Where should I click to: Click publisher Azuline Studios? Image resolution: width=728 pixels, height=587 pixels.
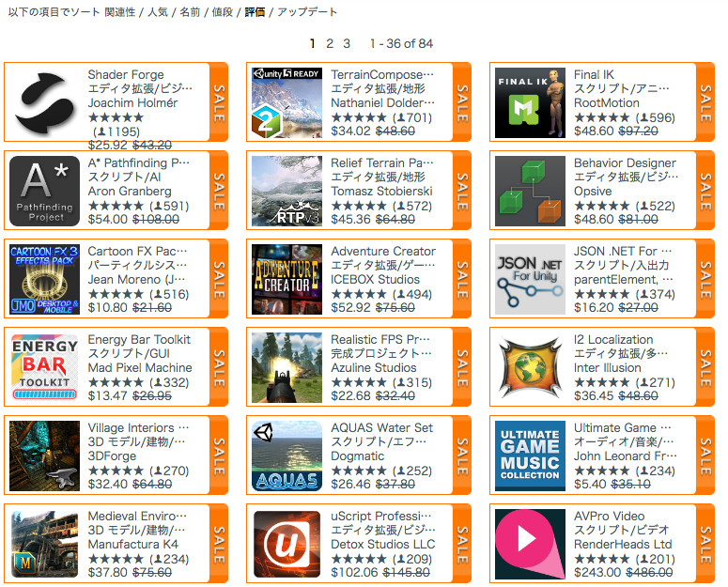pos(374,367)
